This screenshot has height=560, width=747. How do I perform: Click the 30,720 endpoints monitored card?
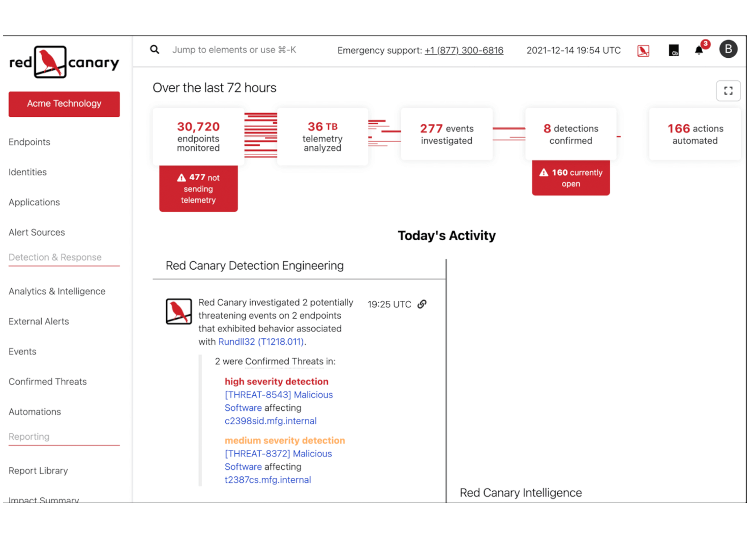click(198, 136)
